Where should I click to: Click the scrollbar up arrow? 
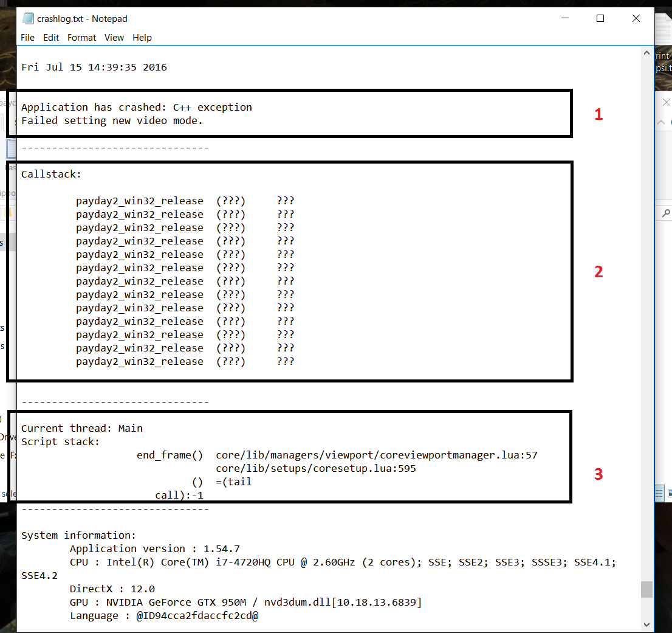(646, 53)
